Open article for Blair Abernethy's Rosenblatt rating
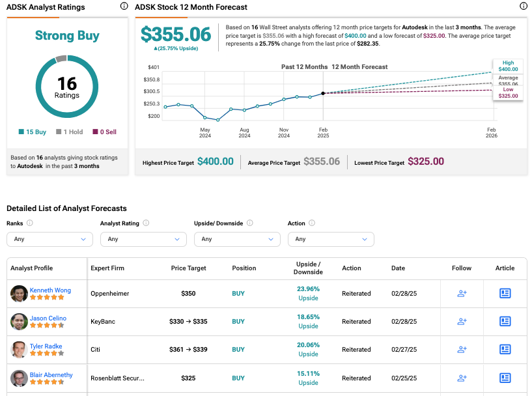532x396 pixels. point(505,378)
